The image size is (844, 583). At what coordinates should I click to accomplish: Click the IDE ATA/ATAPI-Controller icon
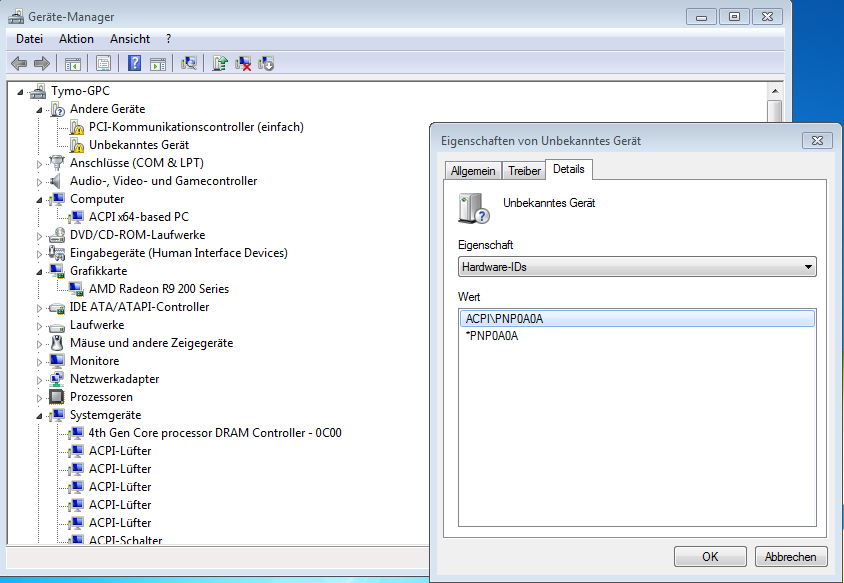click(x=57, y=307)
